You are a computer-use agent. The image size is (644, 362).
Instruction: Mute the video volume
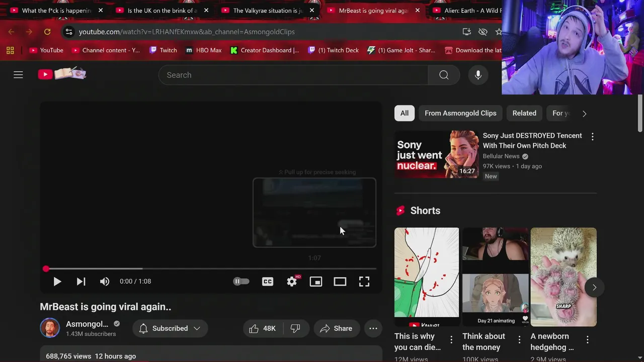click(x=105, y=282)
